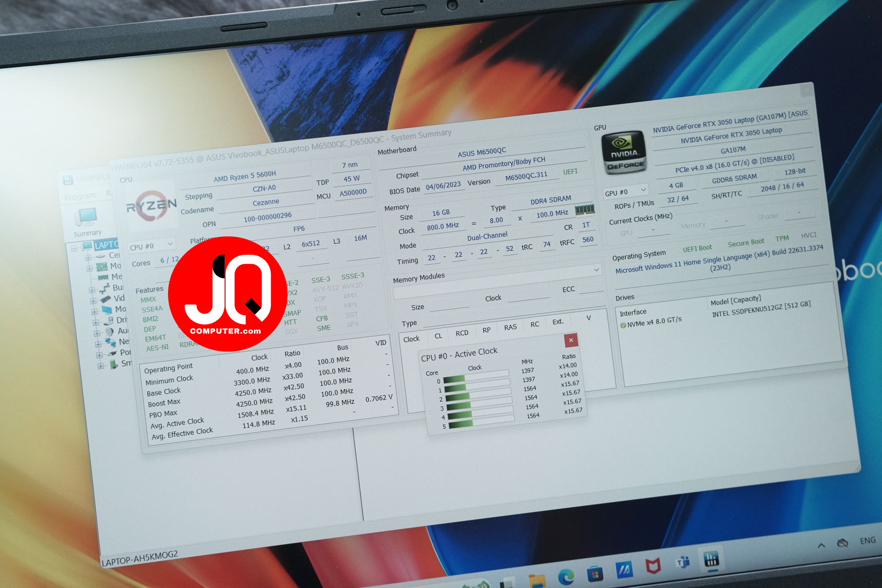Show hidden system tray icons
882x588 pixels.
click(821, 545)
